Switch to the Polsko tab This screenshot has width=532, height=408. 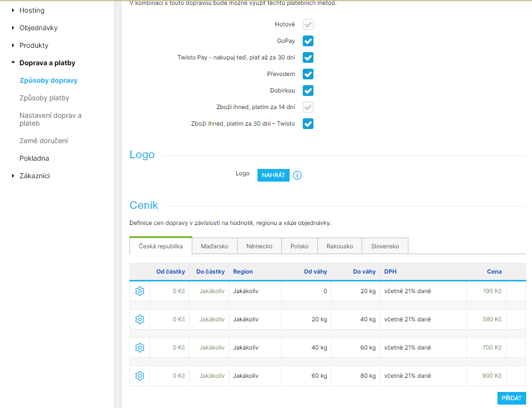pyautogui.click(x=300, y=246)
